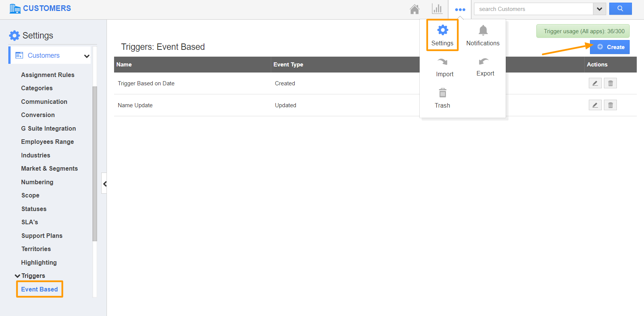Open SLA's settings
The height and width of the screenshot is (316, 644).
[29, 222]
